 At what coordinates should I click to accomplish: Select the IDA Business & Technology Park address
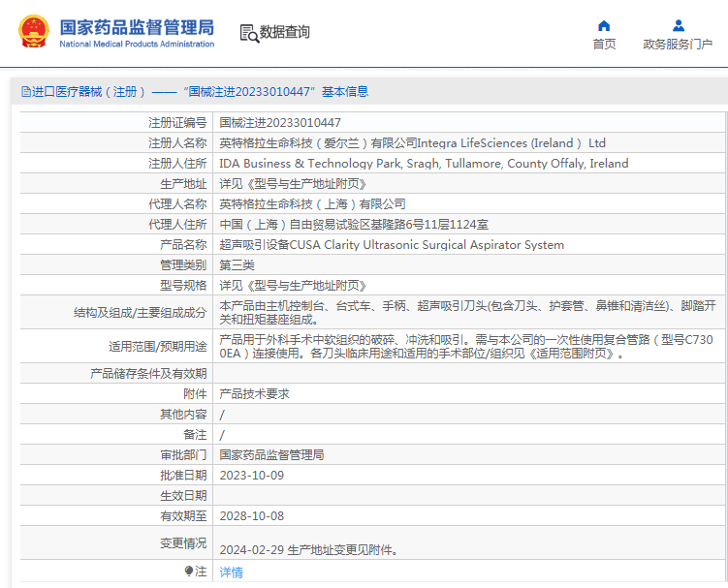pyautogui.click(x=424, y=164)
